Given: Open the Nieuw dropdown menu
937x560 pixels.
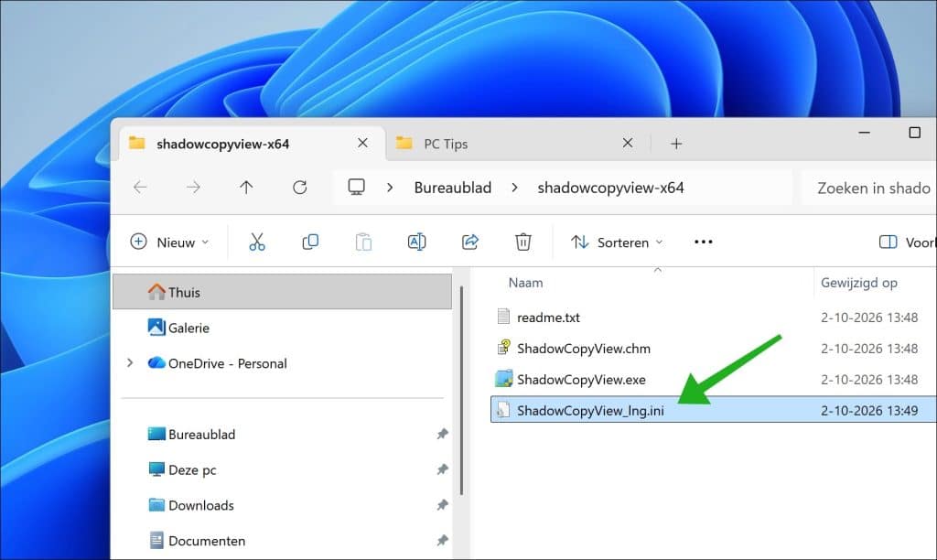Looking at the screenshot, I should point(169,242).
